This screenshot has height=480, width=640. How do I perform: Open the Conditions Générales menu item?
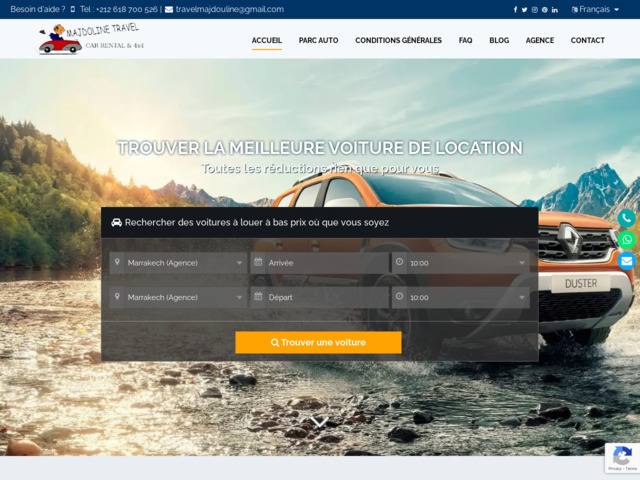pyautogui.click(x=398, y=41)
